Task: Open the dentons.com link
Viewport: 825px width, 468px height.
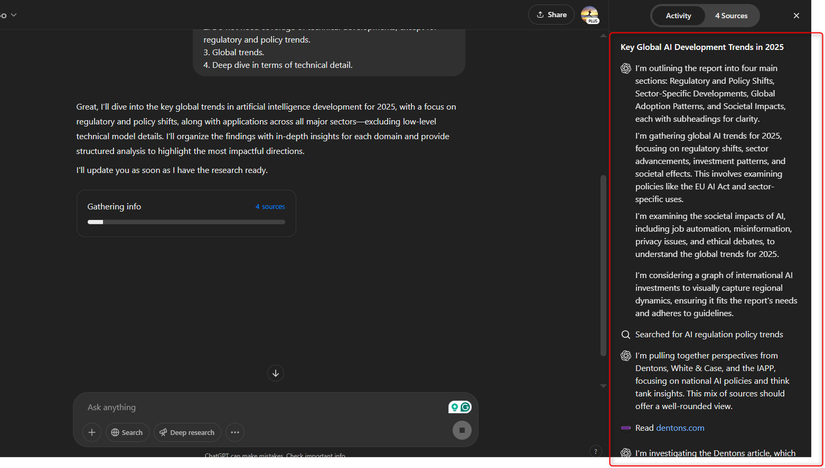Action: (x=680, y=428)
